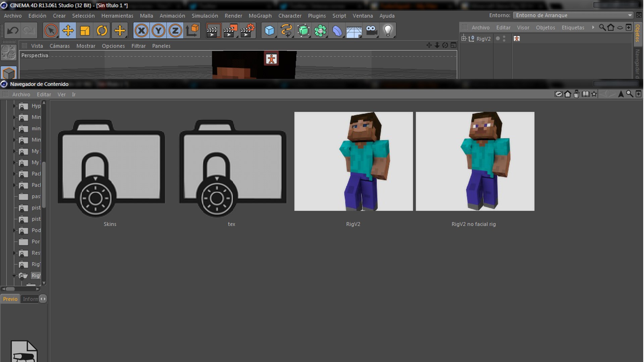Open the Simulación menu
The width and height of the screenshot is (644, 362).
(x=205, y=16)
